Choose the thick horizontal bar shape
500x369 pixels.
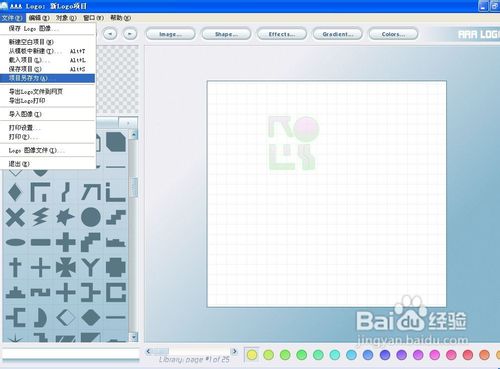coord(40,242)
